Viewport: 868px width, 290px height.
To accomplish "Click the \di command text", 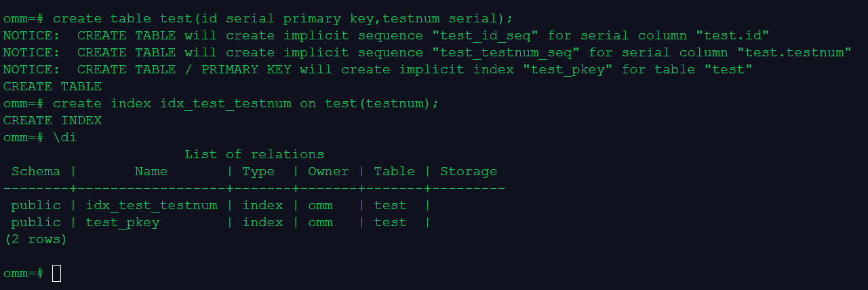I will (x=64, y=137).
